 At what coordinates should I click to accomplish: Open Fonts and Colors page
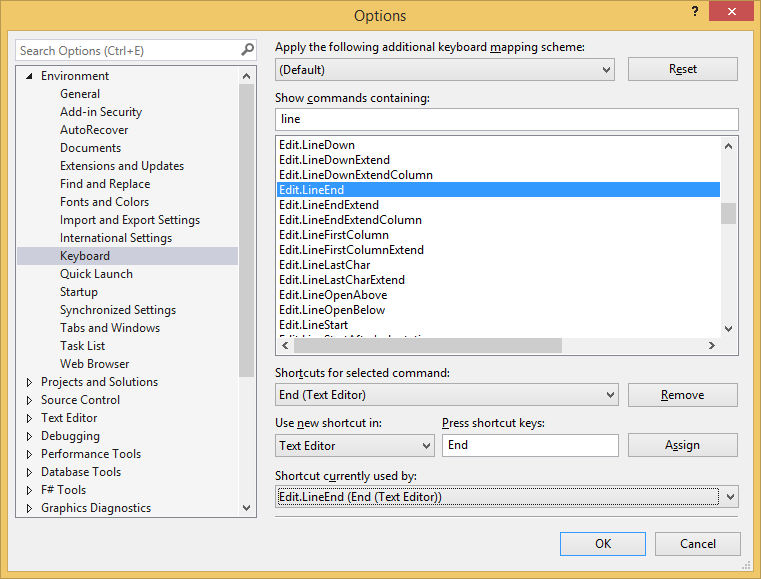point(104,201)
